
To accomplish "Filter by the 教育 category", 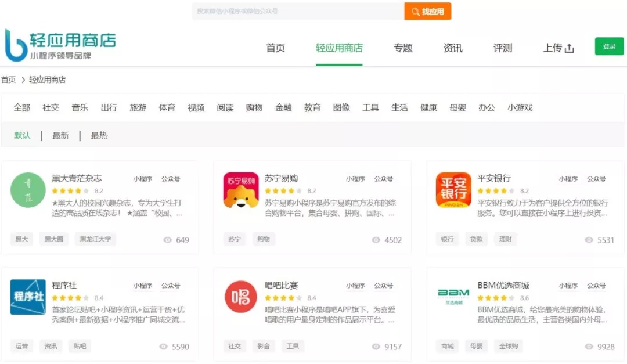I will pos(312,107).
